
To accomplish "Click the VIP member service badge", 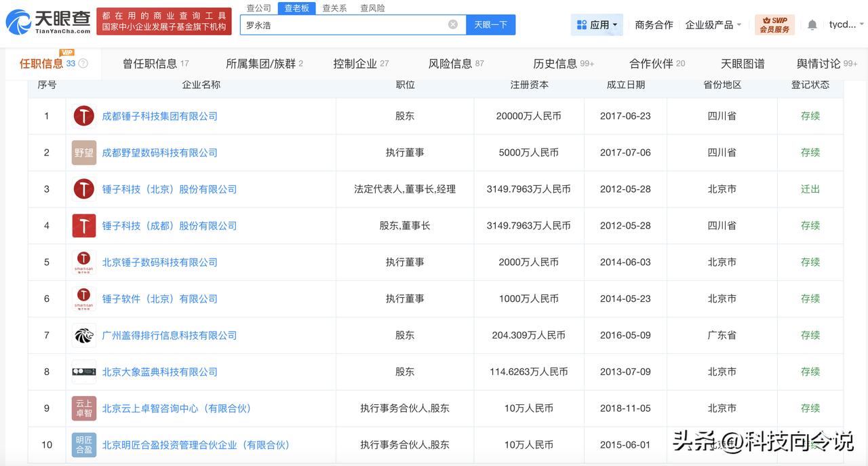I will [774, 25].
